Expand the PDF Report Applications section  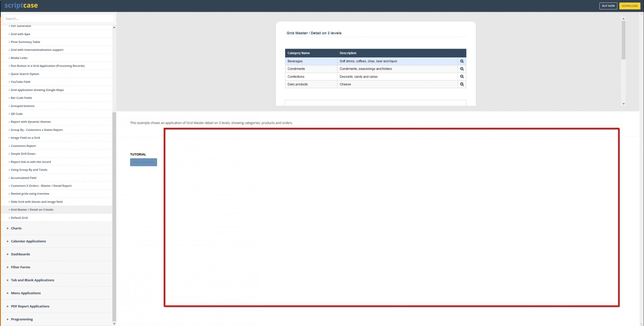pyautogui.click(x=56, y=306)
